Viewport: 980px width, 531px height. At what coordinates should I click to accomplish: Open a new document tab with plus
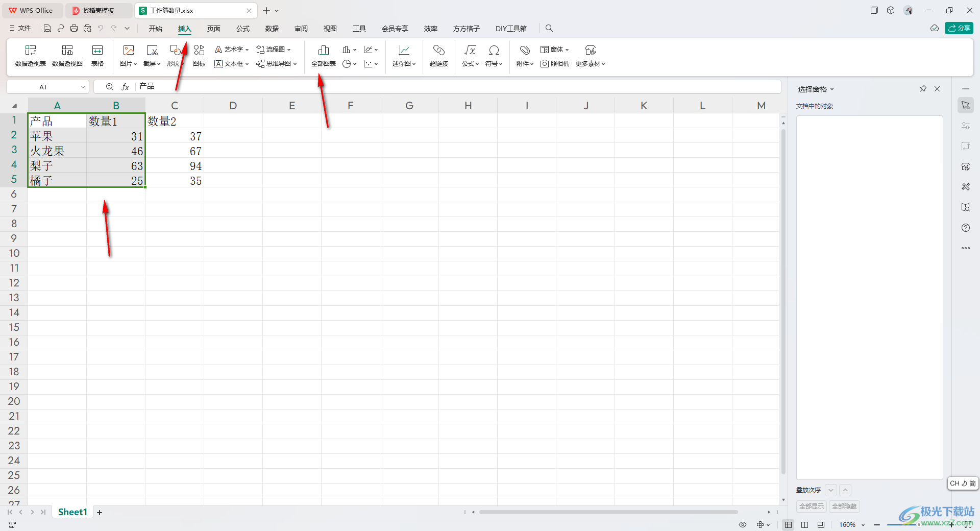pyautogui.click(x=266, y=10)
